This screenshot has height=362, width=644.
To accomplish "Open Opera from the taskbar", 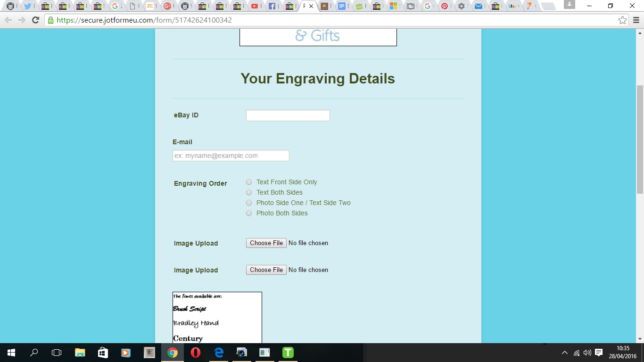I will [x=195, y=353].
